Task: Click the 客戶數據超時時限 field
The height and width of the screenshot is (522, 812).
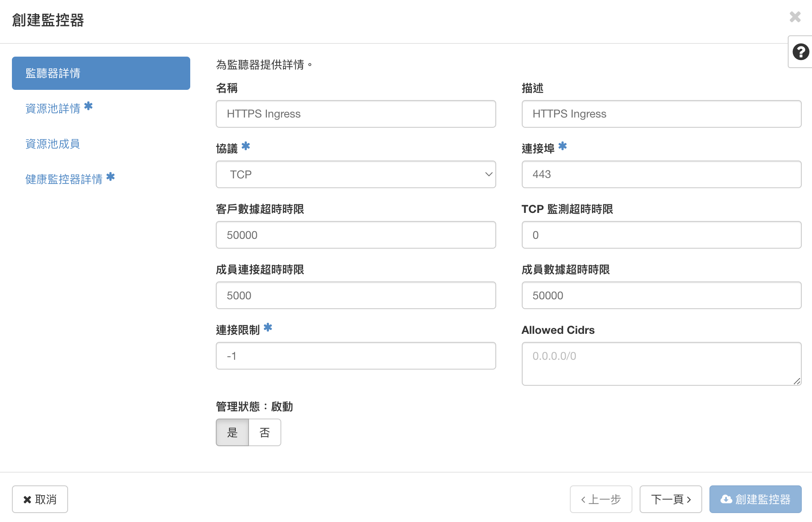Action: (356, 235)
